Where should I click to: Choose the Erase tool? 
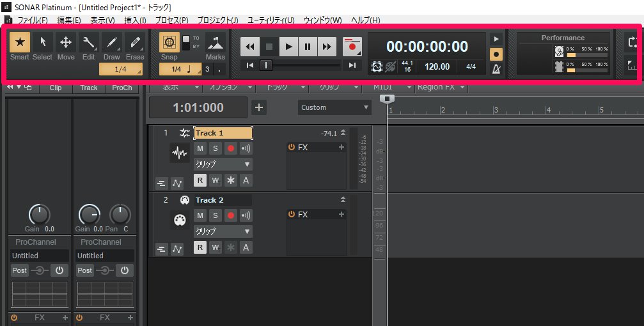click(135, 42)
